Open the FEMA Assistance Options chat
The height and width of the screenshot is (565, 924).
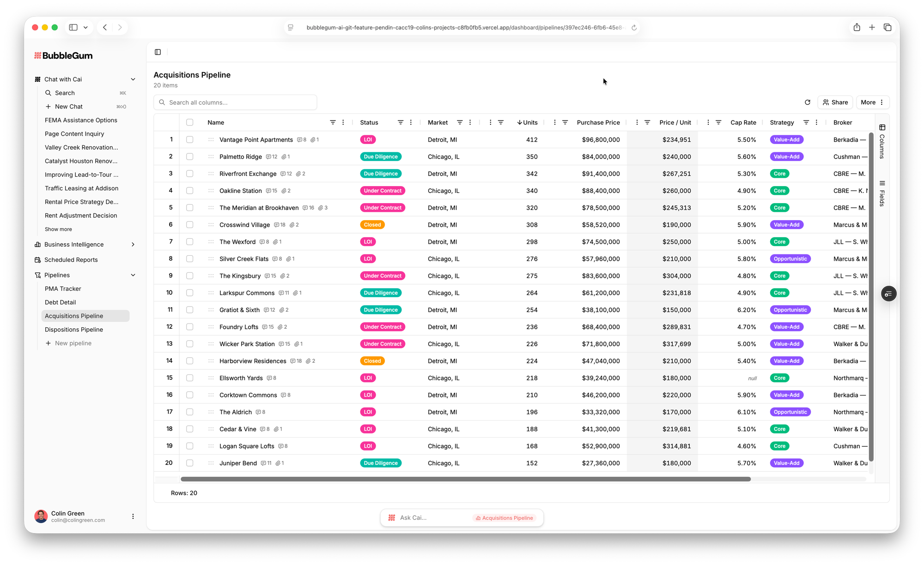pos(81,120)
